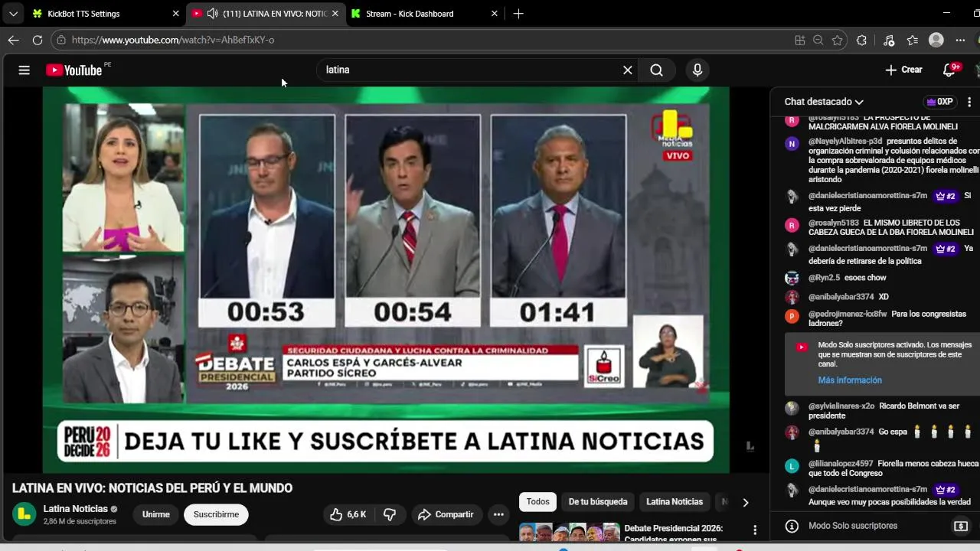The height and width of the screenshot is (551, 980).
Task: Open Más información link in chat
Action: [x=850, y=380]
